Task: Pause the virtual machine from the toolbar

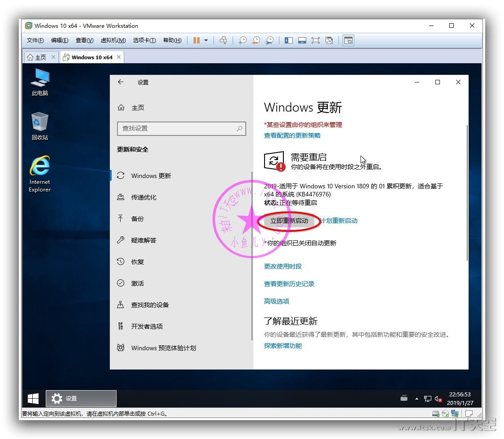Action: click(x=196, y=40)
